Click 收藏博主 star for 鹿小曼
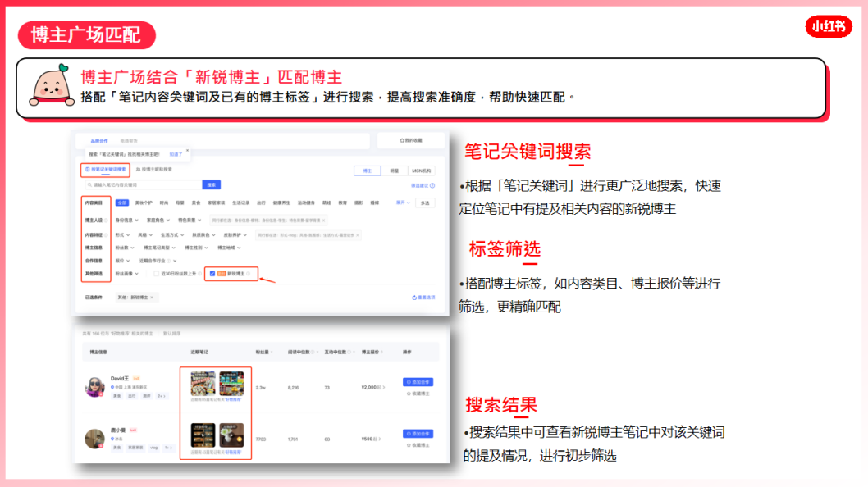Viewport: 868px width, 487px height. (x=409, y=445)
